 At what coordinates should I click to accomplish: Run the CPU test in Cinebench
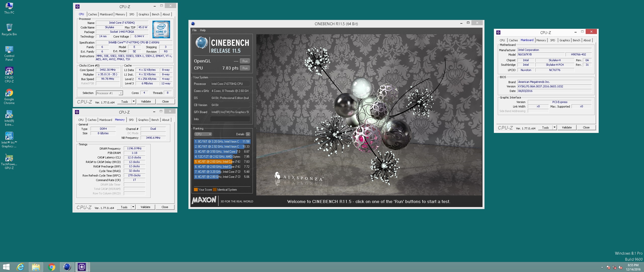[245, 68]
